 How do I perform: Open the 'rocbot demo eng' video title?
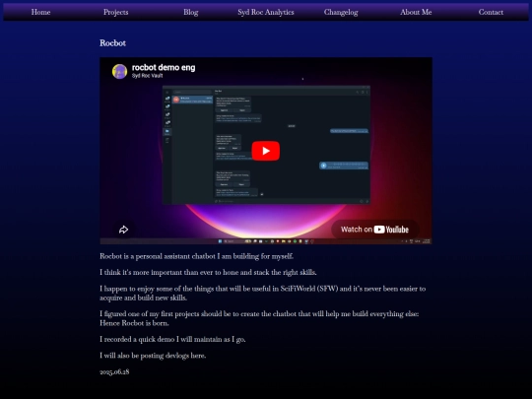coord(164,68)
